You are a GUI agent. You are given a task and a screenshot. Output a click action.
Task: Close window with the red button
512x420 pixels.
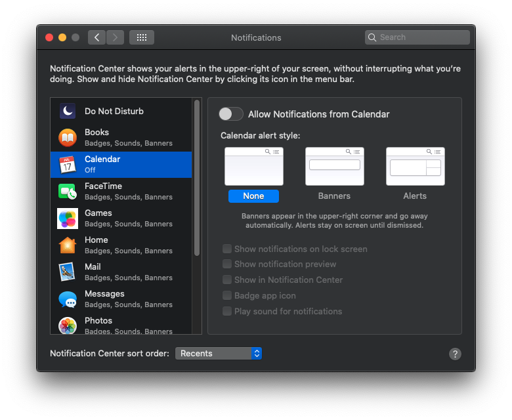[x=49, y=37]
